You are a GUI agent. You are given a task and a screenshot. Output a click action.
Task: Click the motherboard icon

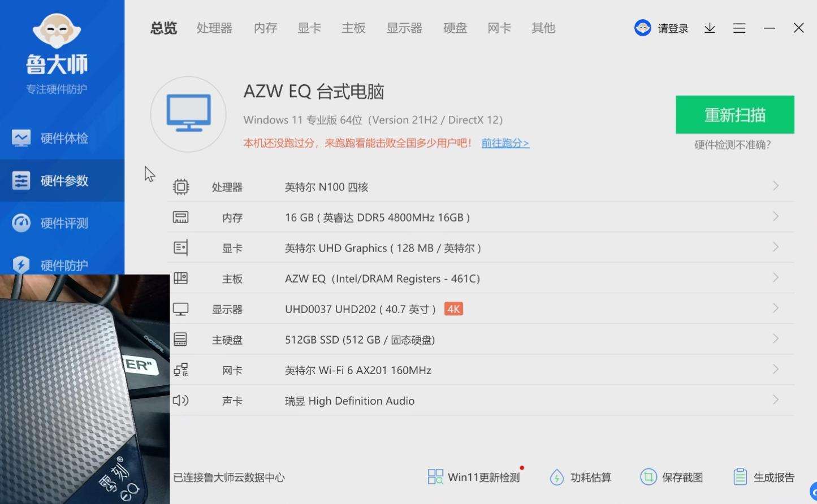point(181,278)
